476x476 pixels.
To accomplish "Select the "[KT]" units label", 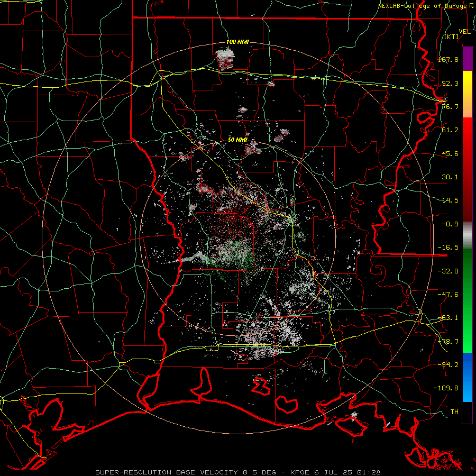I will (x=452, y=37).
